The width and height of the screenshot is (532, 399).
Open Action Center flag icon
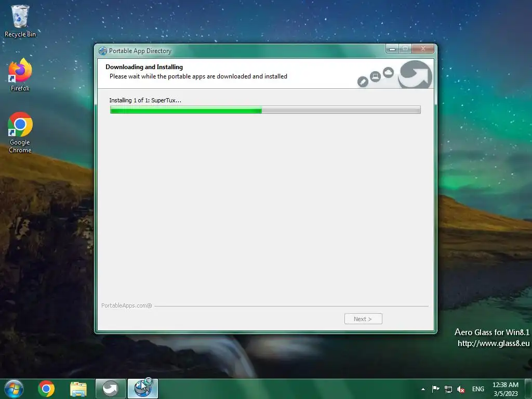[436, 389]
